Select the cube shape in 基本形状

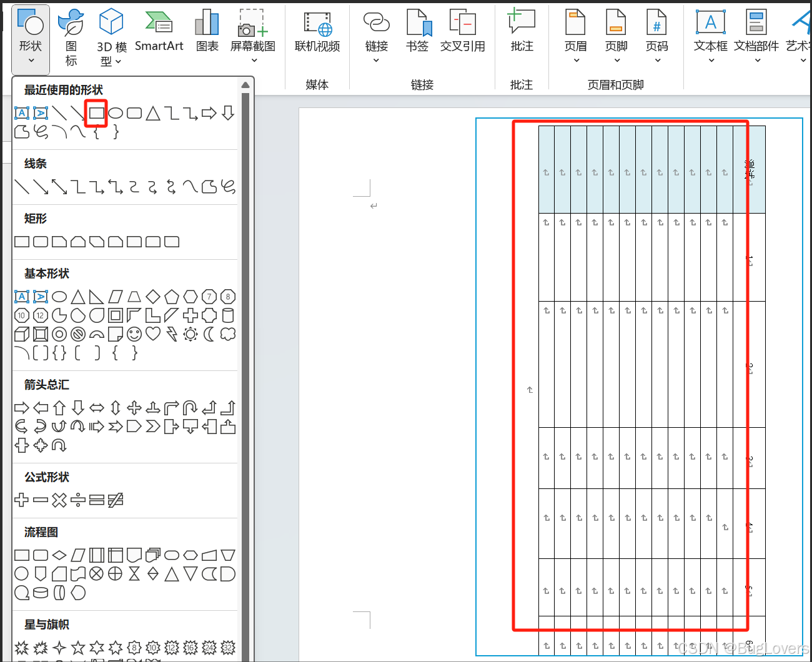pyautogui.click(x=22, y=334)
